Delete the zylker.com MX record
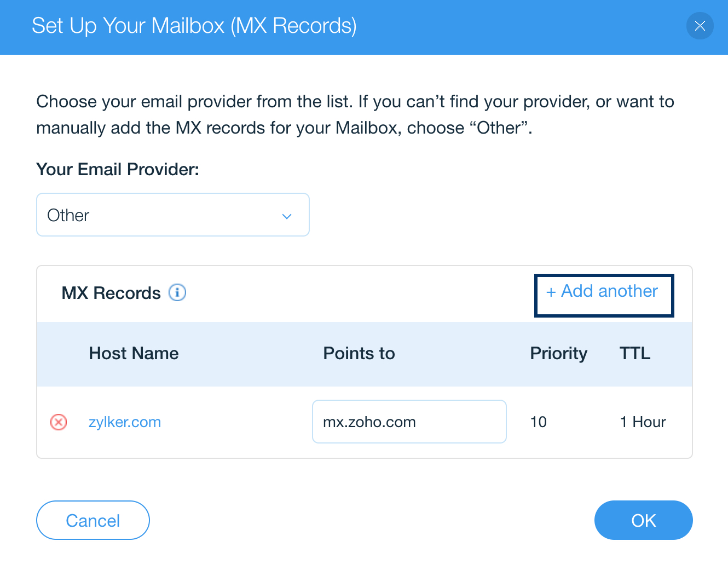This screenshot has height=576, width=728. pyautogui.click(x=59, y=422)
